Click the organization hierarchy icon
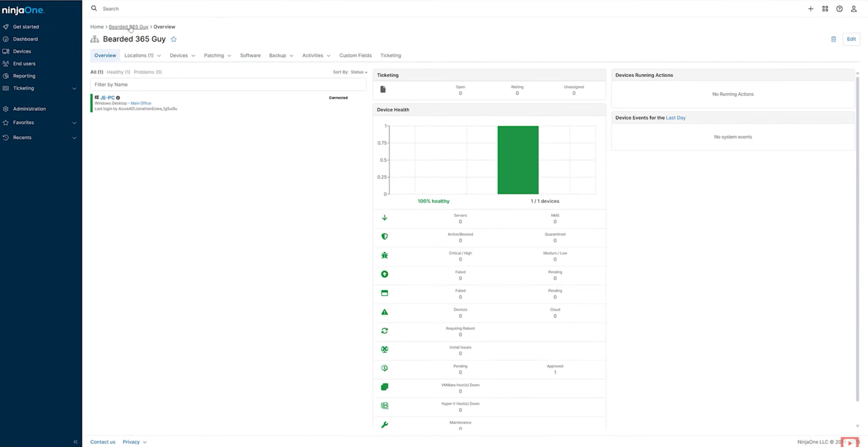This screenshot has height=447, width=868. pyautogui.click(x=94, y=39)
